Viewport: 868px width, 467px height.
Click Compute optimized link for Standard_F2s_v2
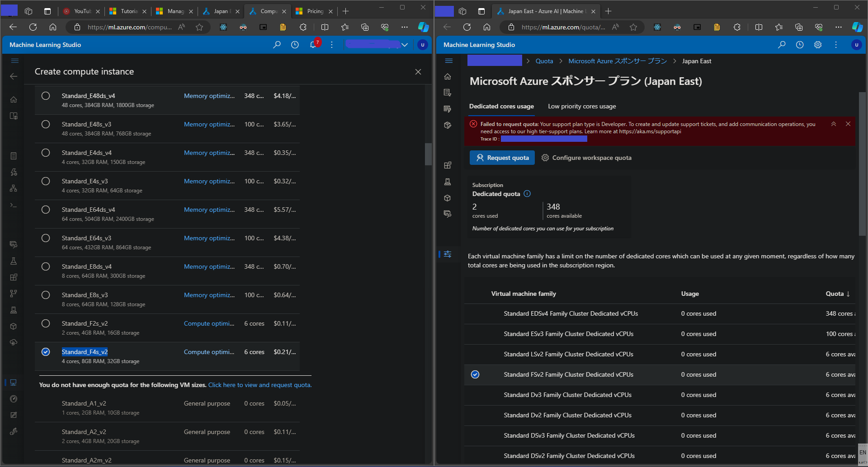(209, 324)
